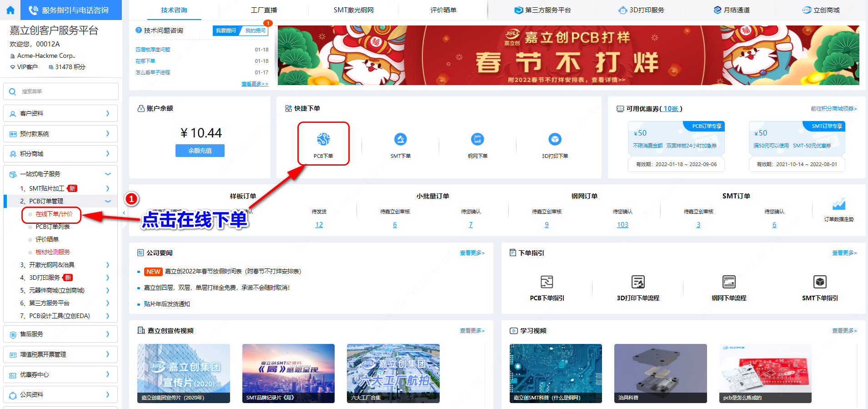The width and height of the screenshot is (868, 409).
Task: Select the SMT订单专享 ¥50 coupon
Action: (x=797, y=146)
